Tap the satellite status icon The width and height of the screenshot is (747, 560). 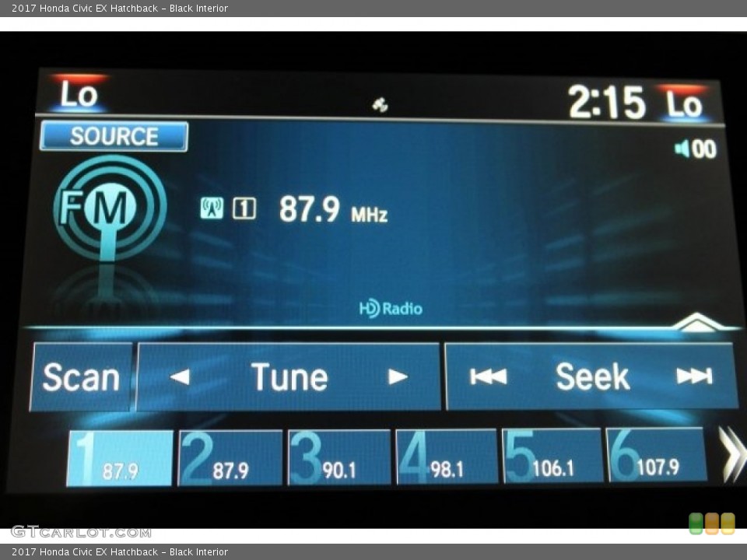tap(380, 105)
